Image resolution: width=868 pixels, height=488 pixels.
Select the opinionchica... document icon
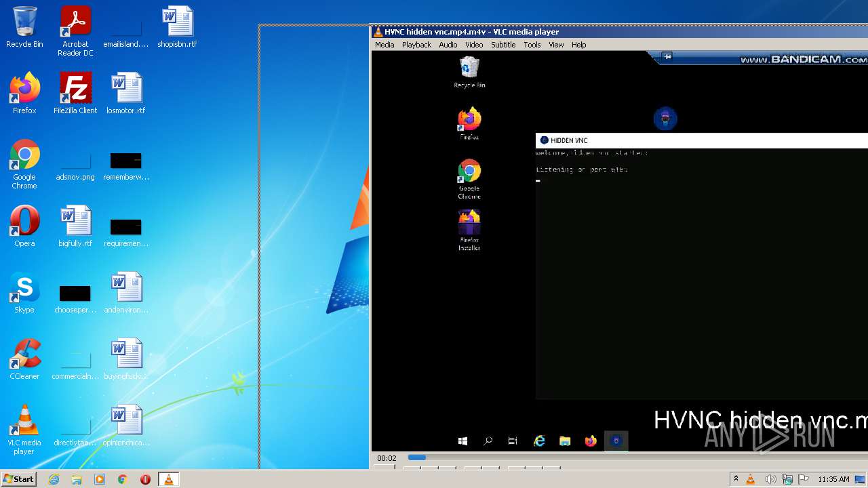[x=126, y=426]
